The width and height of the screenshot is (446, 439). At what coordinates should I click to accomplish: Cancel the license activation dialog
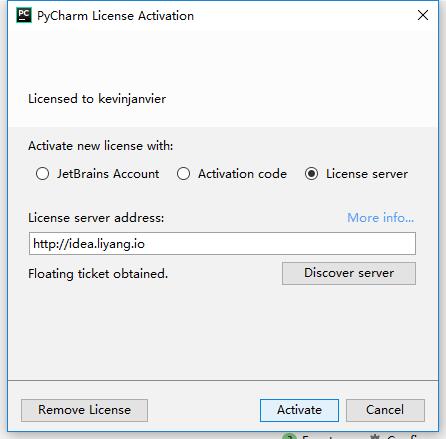point(385,410)
